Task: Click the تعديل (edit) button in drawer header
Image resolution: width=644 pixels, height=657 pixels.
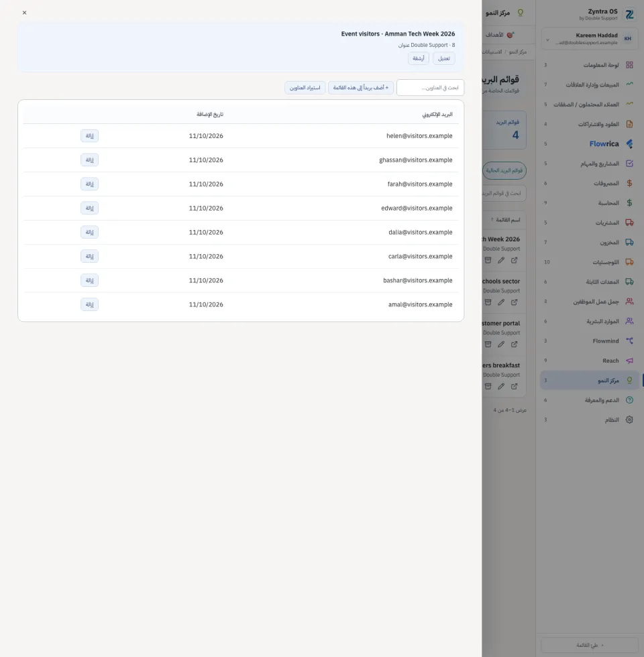Action: coord(444,58)
